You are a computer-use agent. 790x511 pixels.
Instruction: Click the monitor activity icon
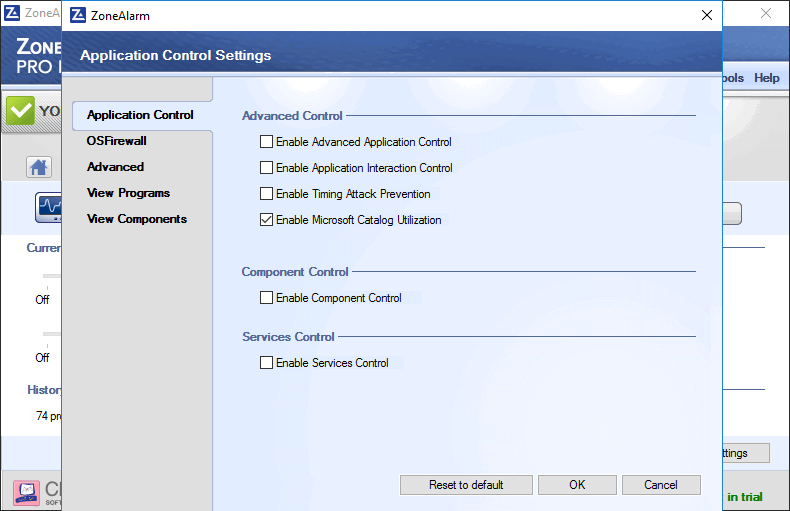[48, 208]
